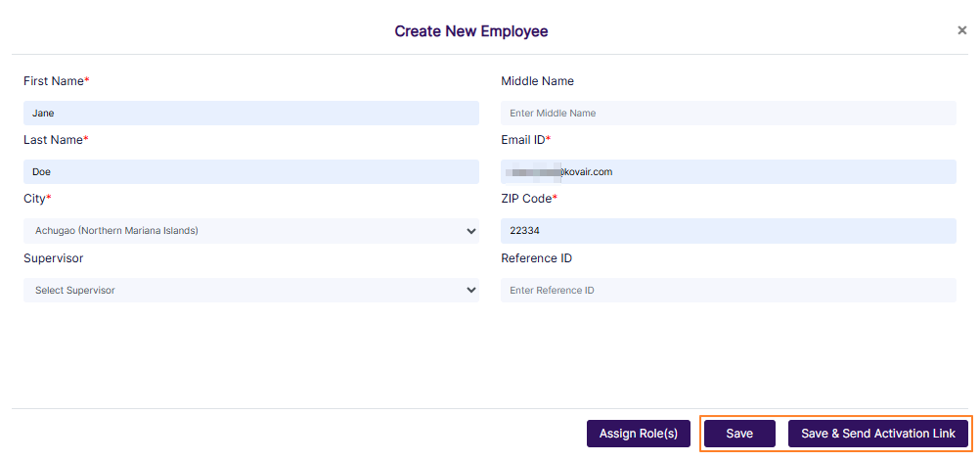This screenshot has width=980, height=461.
Task: Click the Last Name label
Action: pyautogui.click(x=54, y=140)
